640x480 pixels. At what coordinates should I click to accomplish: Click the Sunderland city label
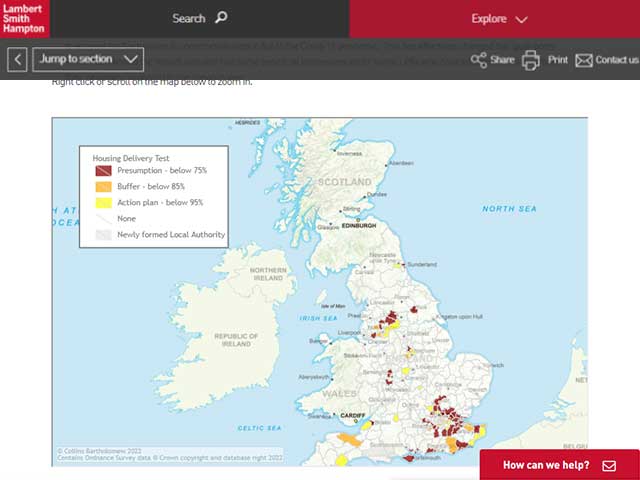point(422,264)
